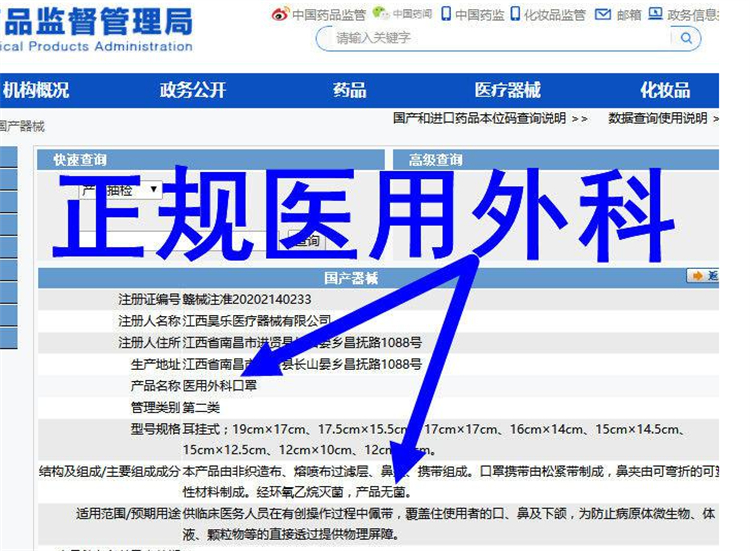750x551 pixels.
Task: Open 国产和进口药品本位码查询说明 link
Action: pos(490,118)
